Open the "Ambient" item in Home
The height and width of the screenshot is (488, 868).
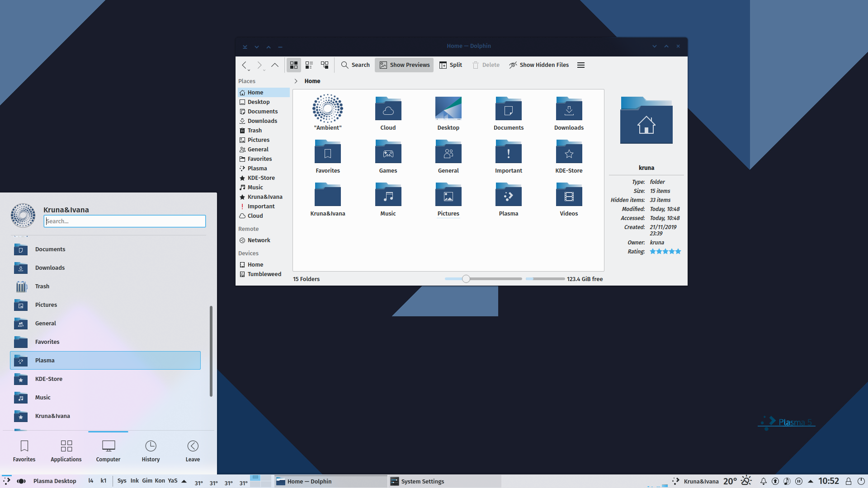point(328,113)
